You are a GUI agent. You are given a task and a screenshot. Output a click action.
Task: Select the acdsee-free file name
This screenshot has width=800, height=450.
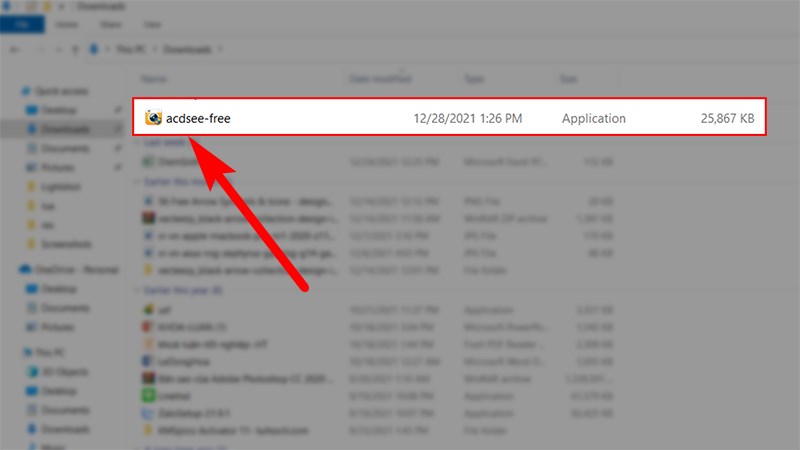point(198,118)
